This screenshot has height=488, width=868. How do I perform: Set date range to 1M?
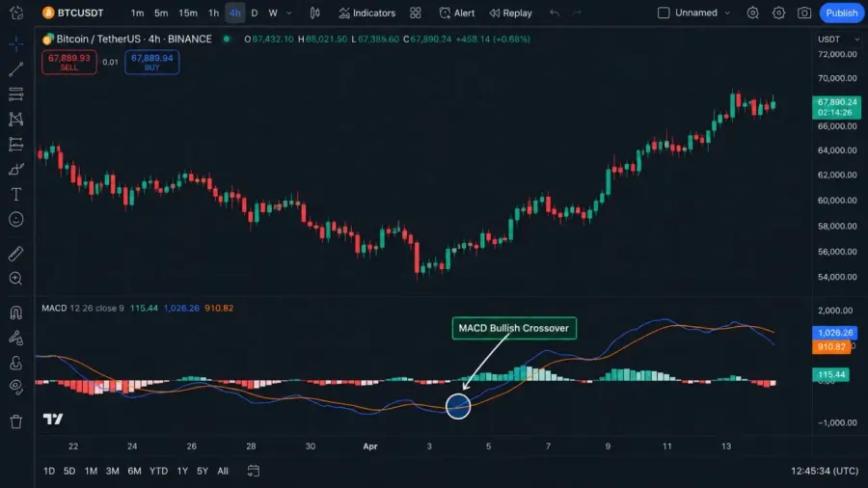[91, 471]
